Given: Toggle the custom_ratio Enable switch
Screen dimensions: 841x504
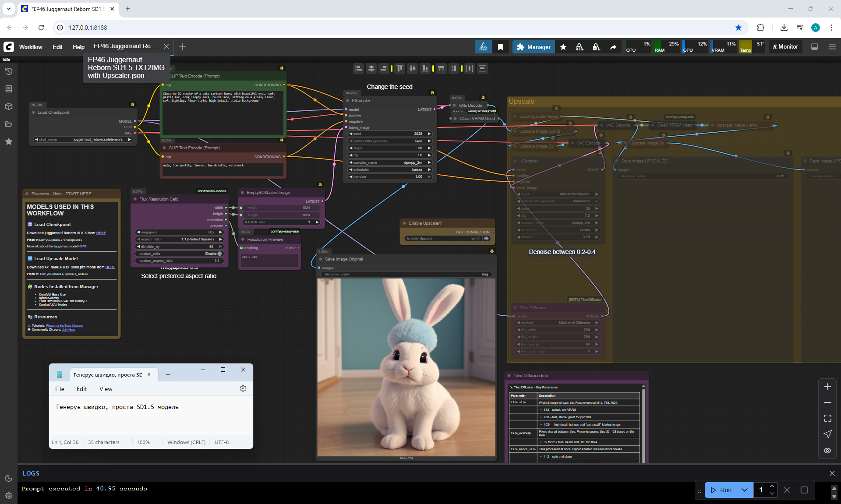Looking at the screenshot, I should (x=219, y=254).
